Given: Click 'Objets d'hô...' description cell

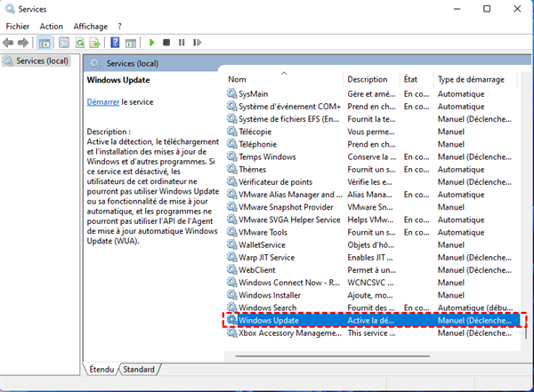Looking at the screenshot, I should click(370, 244).
